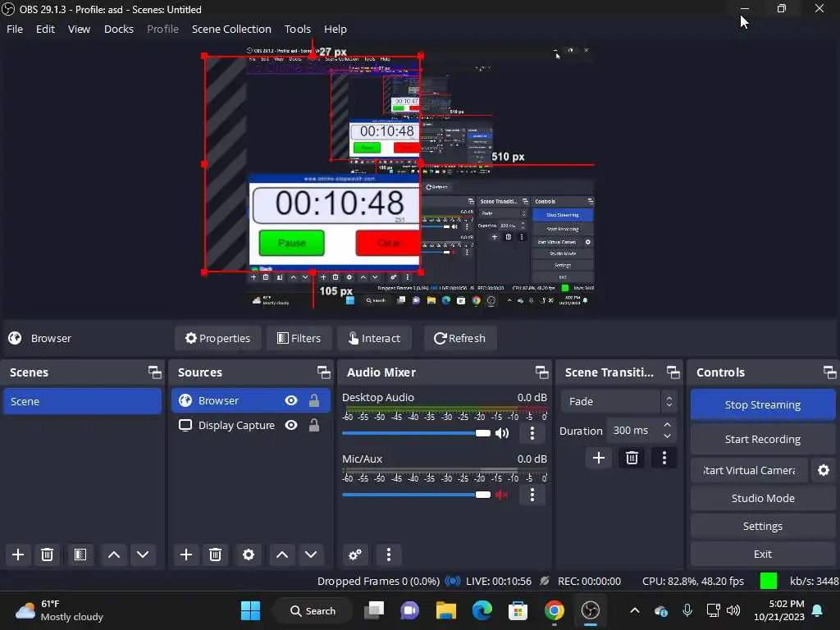The height and width of the screenshot is (630, 840).
Task: Click the green status indicator square
Action: (x=768, y=581)
